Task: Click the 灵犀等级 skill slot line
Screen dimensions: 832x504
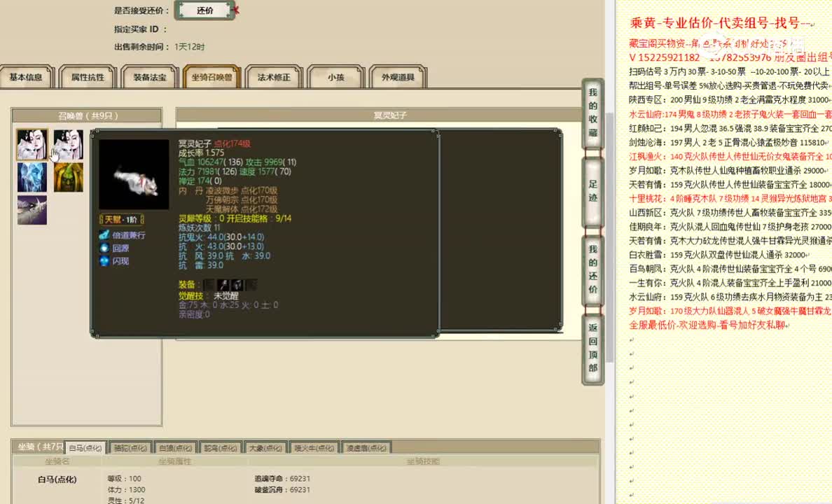Action: tap(235, 218)
